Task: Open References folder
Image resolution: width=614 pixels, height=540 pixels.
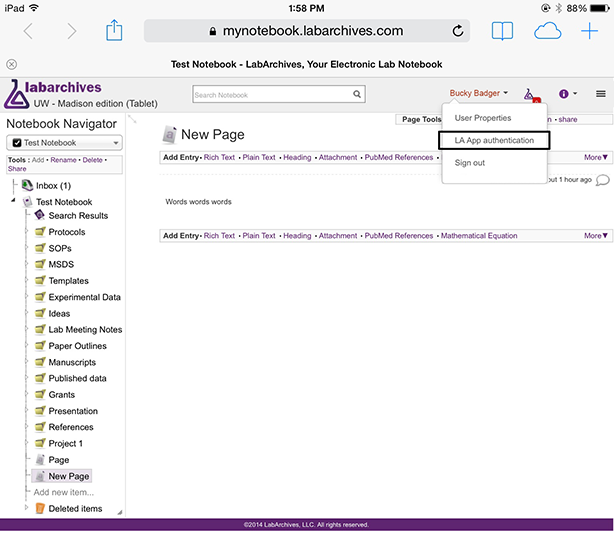Action: (71, 427)
